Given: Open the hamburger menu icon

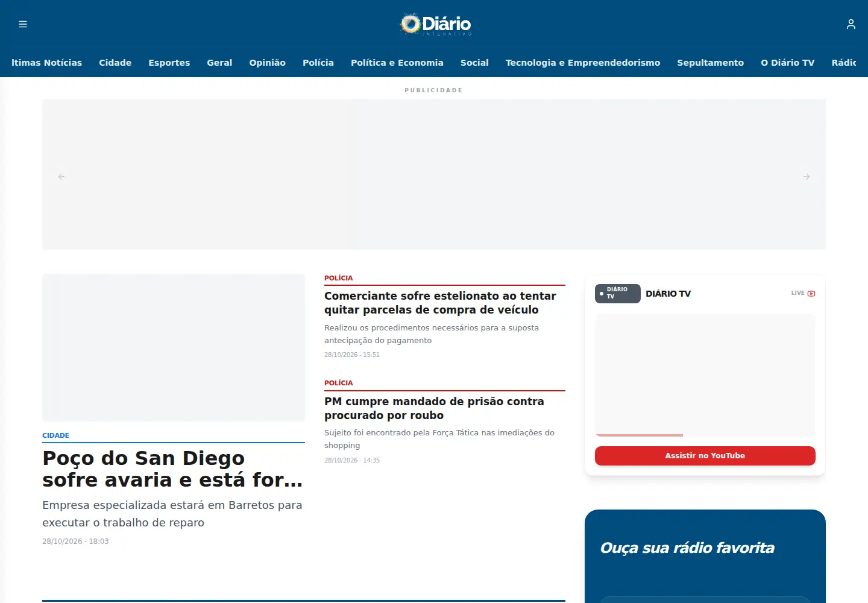Looking at the screenshot, I should point(23,24).
